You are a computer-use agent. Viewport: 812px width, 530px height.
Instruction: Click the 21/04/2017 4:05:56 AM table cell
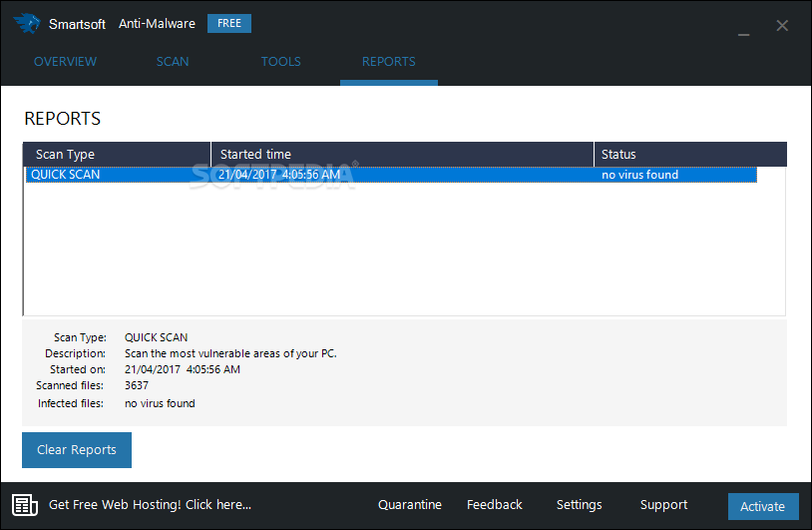click(279, 175)
